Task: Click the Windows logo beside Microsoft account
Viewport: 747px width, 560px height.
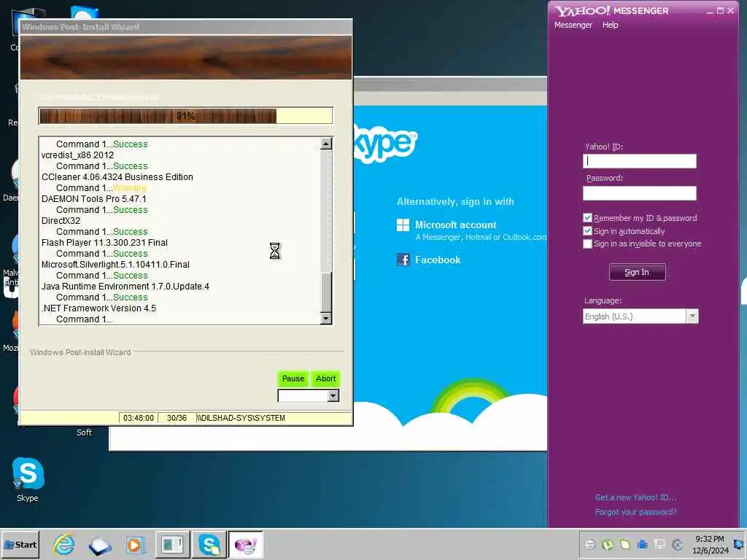Action: point(403,225)
